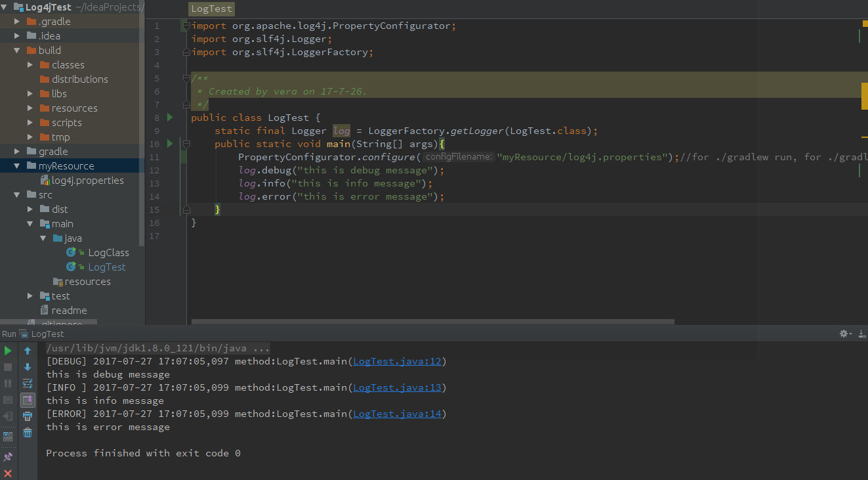Toggle pin tab in Run panel
Screen dimensions: 868x480
click(x=8, y=457)
